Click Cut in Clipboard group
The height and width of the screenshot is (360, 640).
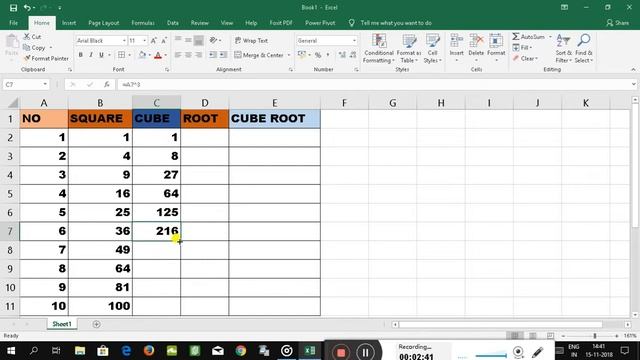(33, 36)
